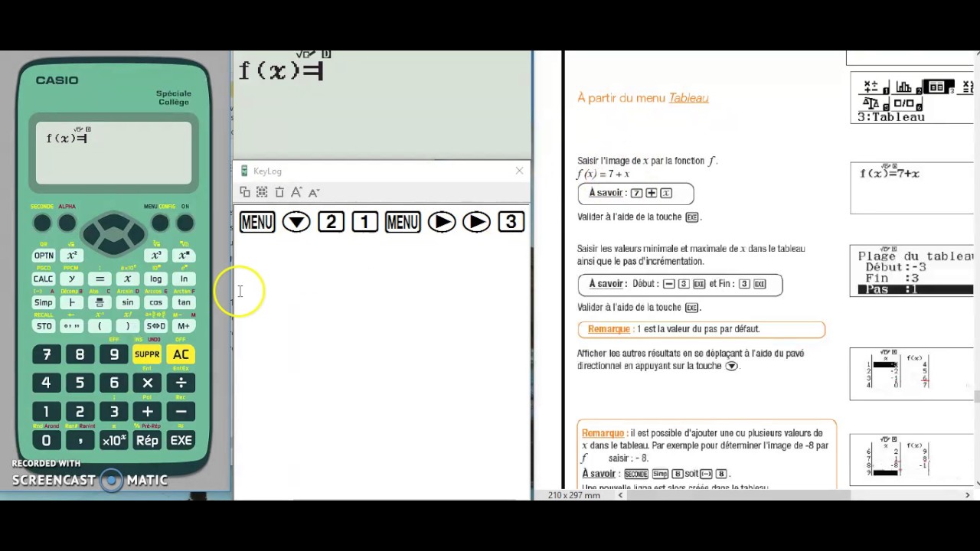Click the document vertical scrollbar
The height and width of the screenshot is (551, 980).
(976, 268)
